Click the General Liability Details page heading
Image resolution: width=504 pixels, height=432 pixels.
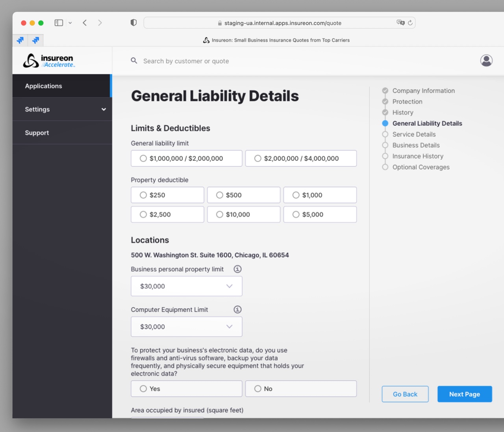point(215,96)
